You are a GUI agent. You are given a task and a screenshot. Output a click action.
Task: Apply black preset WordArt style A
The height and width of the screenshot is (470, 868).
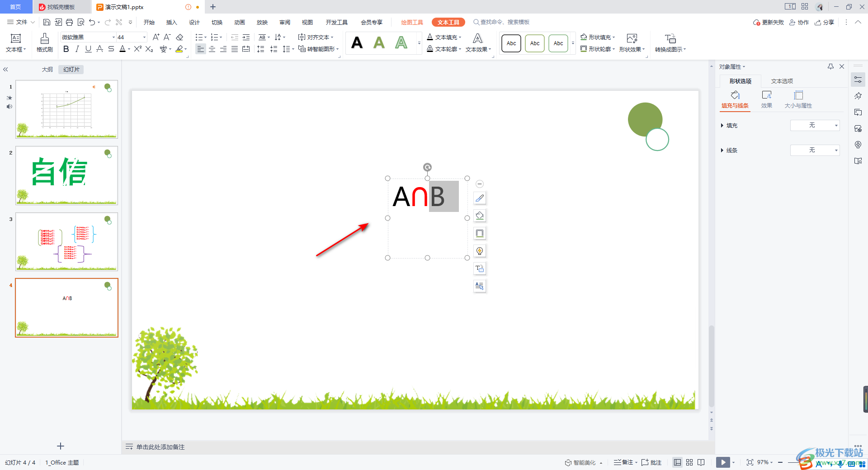(x=357, y=43)
